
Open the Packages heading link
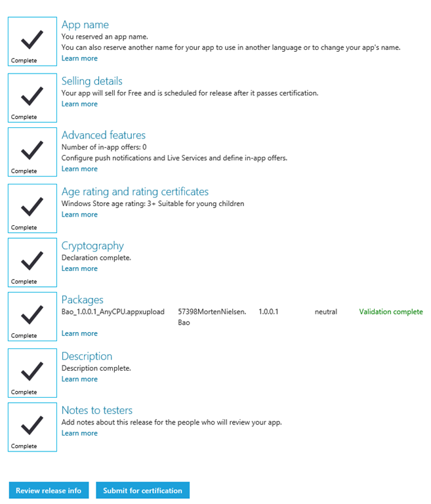[x=83, y=300]
